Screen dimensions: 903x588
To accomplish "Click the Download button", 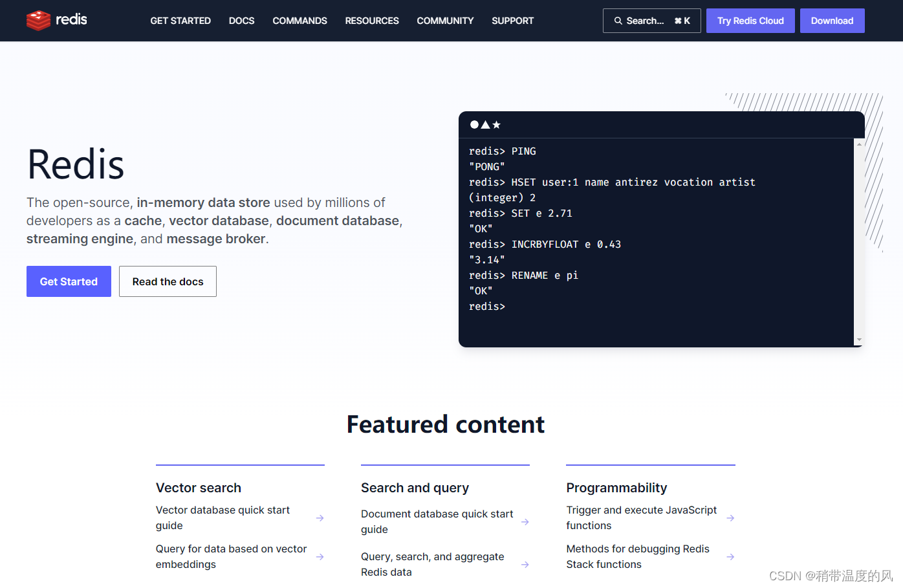I will click(832, 21).
